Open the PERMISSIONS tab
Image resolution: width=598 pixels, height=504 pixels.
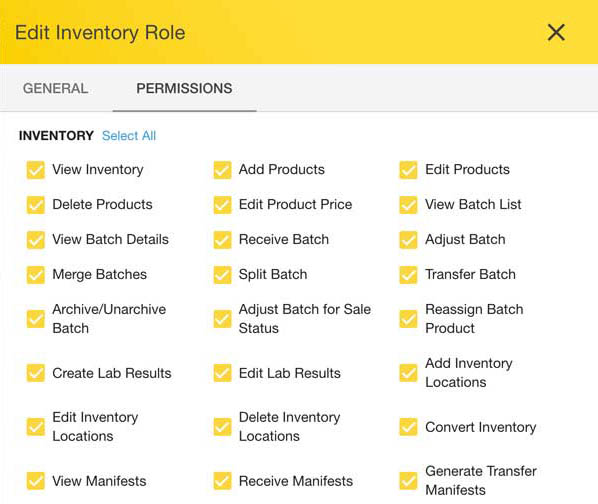[x=184, y=88]
